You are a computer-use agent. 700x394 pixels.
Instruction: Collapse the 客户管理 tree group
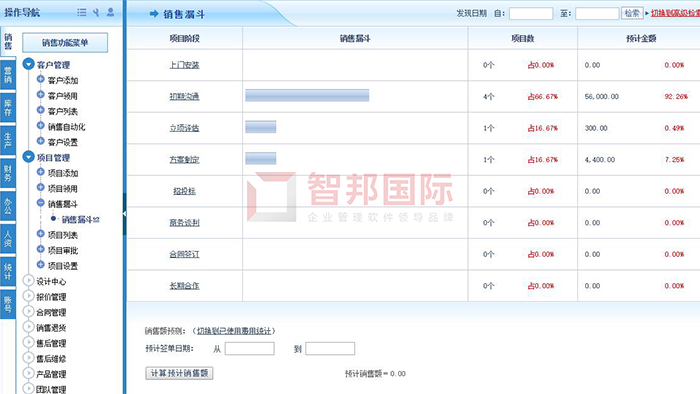[29, 64]
